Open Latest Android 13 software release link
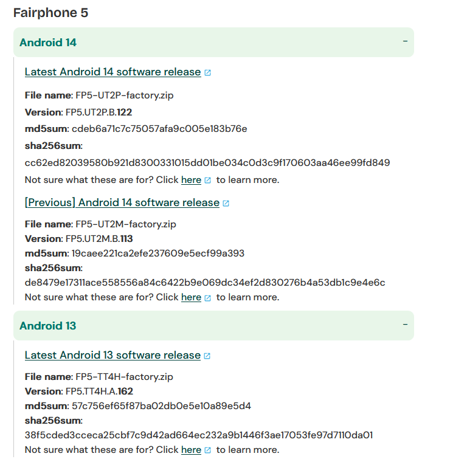This screenshot has width=453, height=476. point(112,355)
